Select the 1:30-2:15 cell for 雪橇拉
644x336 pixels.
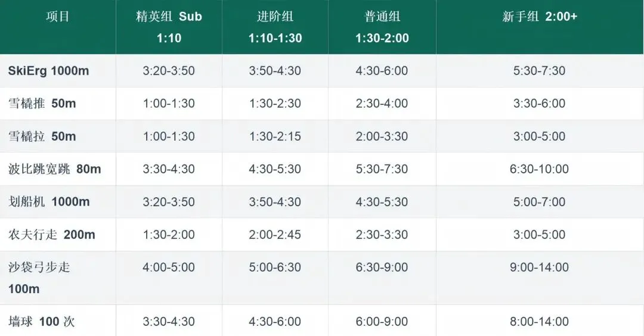[x=275, y=136]
